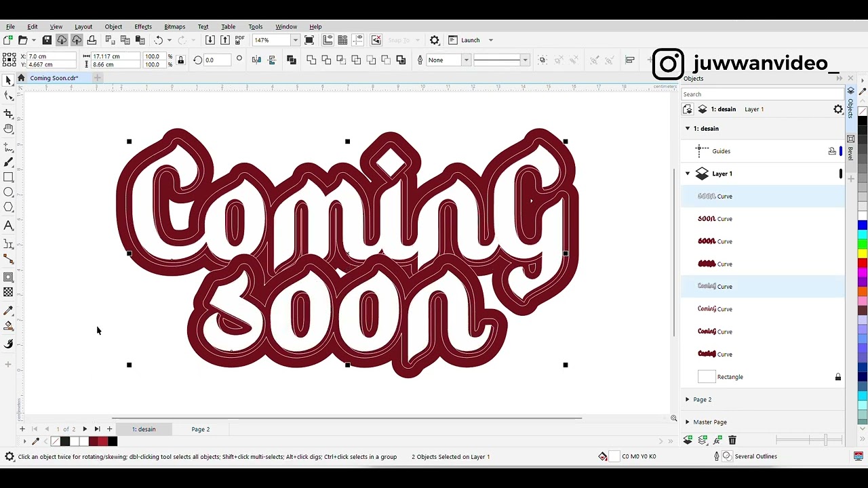This screenshot has height=488, width=868.
Task: Toggle the Guides layer print icon
Action: (x=832, y=151)
